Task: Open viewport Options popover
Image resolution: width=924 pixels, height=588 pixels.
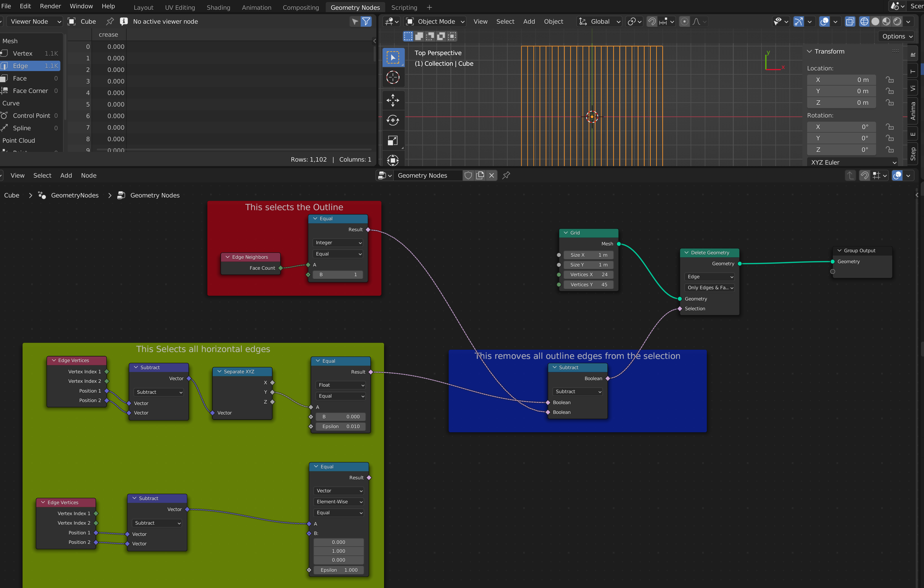Action: 897,36
